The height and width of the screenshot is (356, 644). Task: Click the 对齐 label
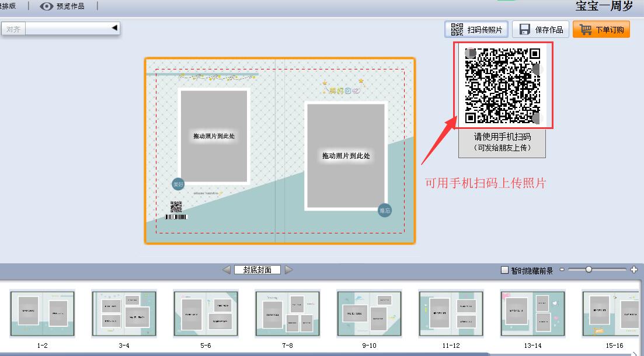point(13,29)
